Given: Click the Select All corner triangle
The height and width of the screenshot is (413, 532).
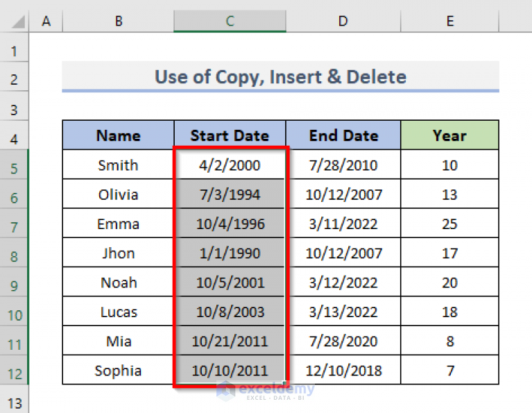Looking at the screenshot, I should click(18, 22).
